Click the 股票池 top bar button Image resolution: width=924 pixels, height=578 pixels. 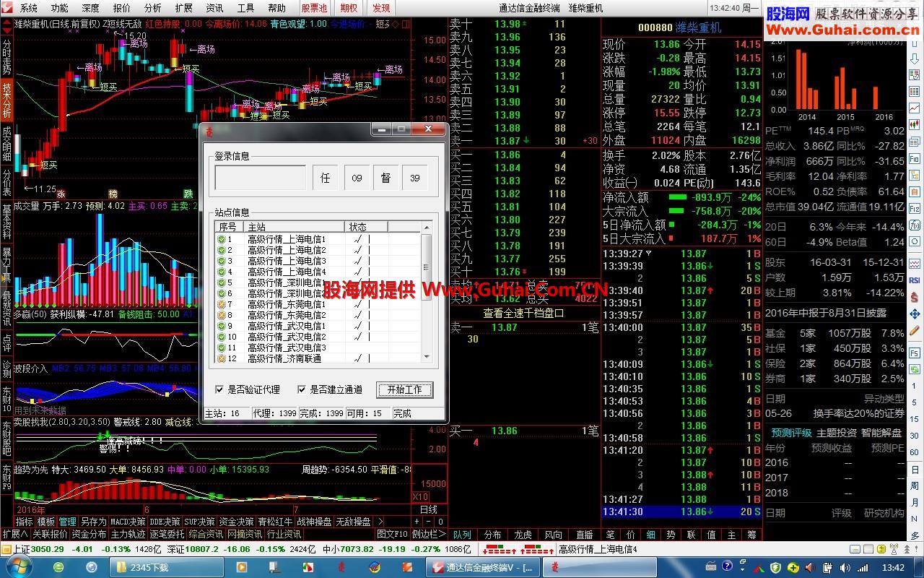tap(314, 8)
